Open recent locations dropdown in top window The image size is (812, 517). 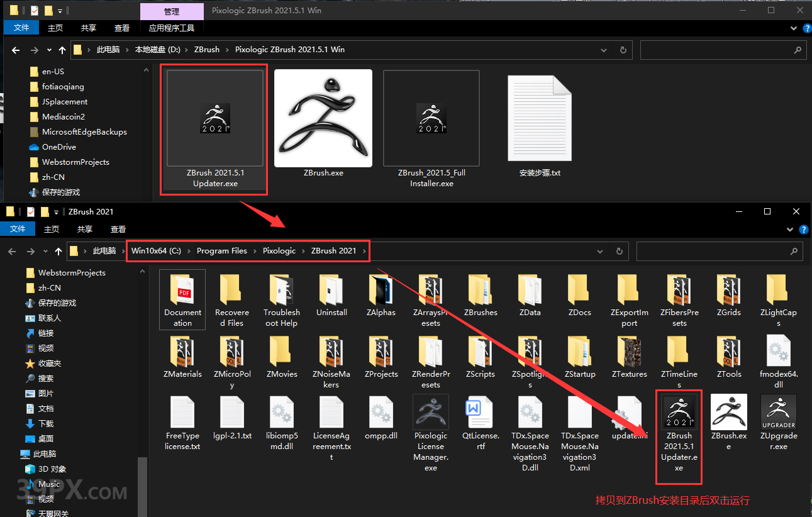pyautogui.click(x=48, y=50)
